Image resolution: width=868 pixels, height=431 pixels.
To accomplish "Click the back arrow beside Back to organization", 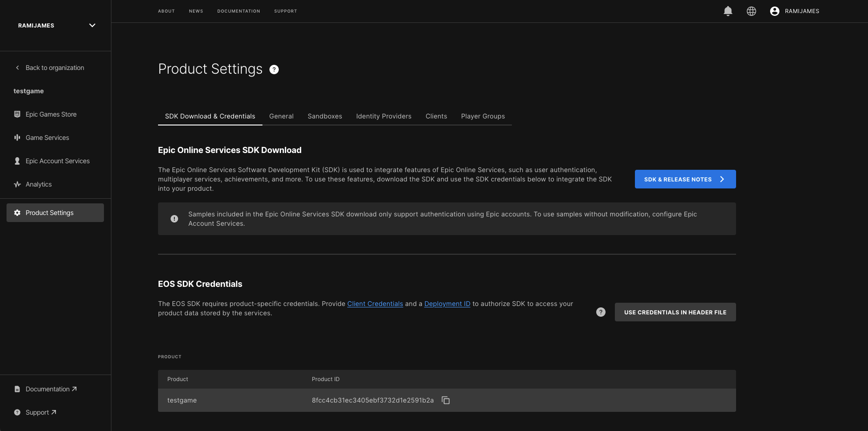I will pos(17,68).
